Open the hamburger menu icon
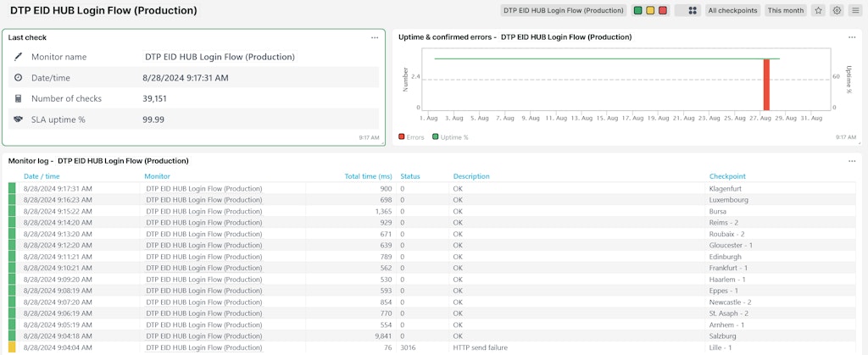Image resolution: width=868 pixels, height=355 pixels. click(854, 11)
